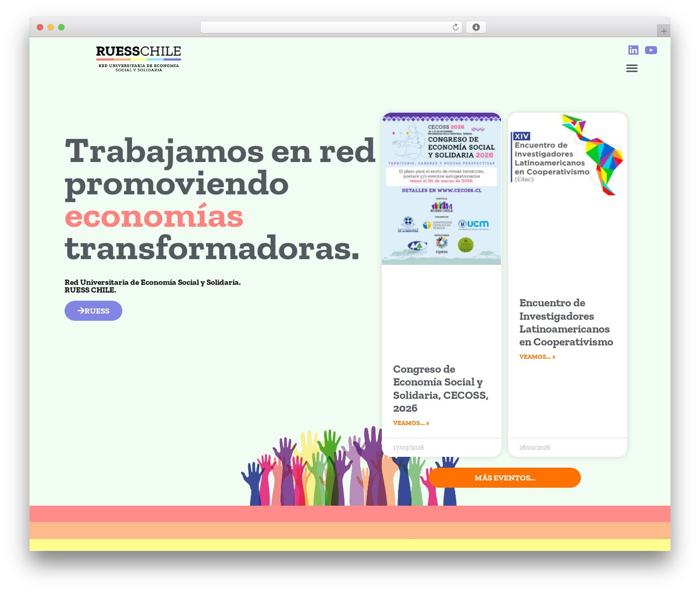Open the YouTube channel icon
Image resolution: width=700 pixels, height=593 pixels.
pyautogui.click(x=651, y=50)
